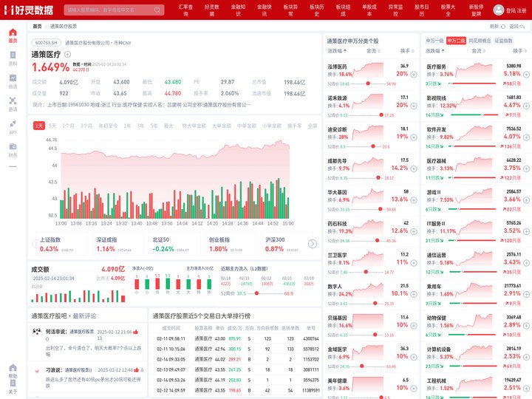Click 52周价 range marker for 通策医疗

click(256, 293)
